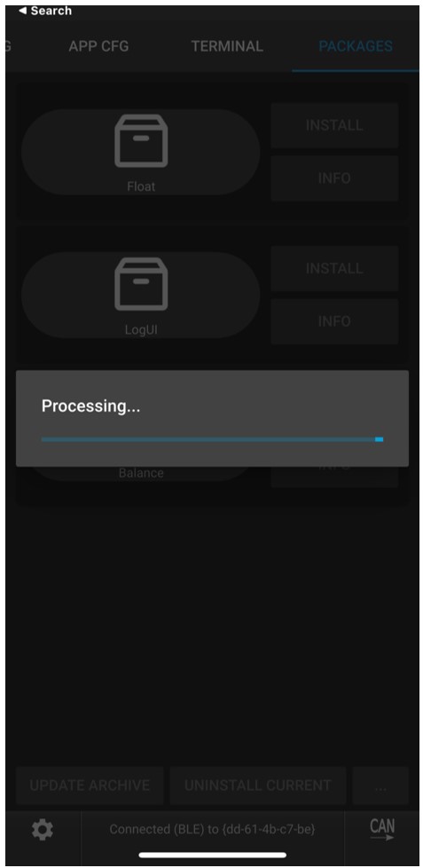This screenshot has height=868, width=423.
Task: View info for the LogUI package
Action: click(x=334, y=321)
